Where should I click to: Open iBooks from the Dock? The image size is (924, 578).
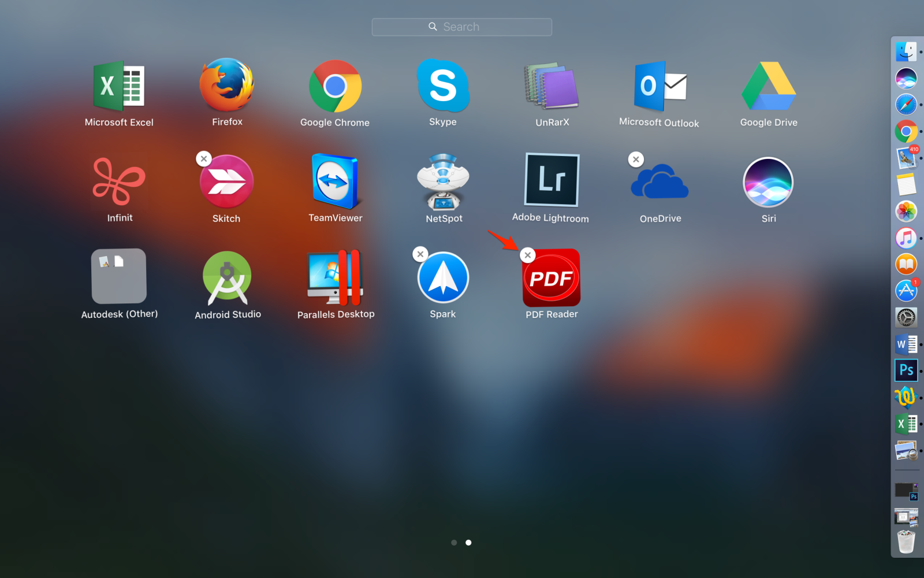coord(906,264)
